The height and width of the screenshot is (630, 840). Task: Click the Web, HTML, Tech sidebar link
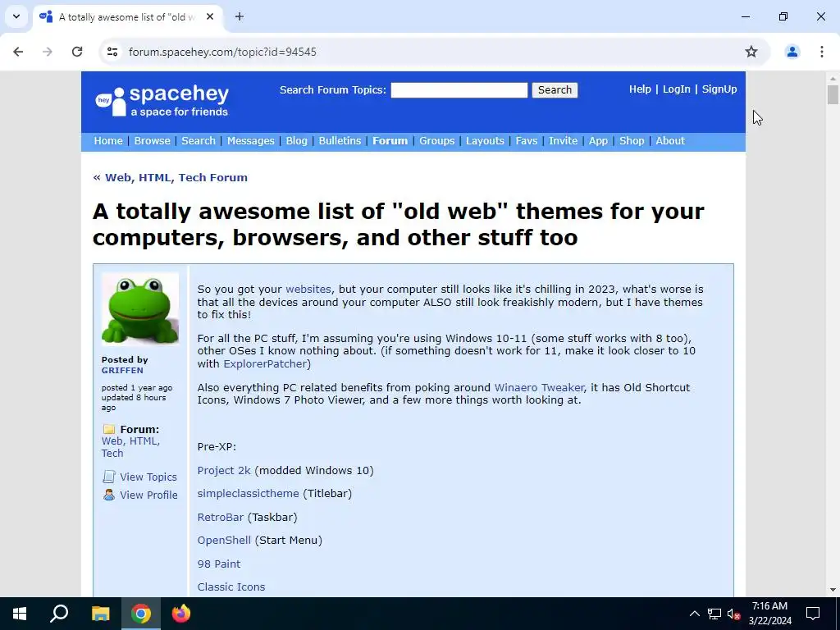click(x=130, y=447)
